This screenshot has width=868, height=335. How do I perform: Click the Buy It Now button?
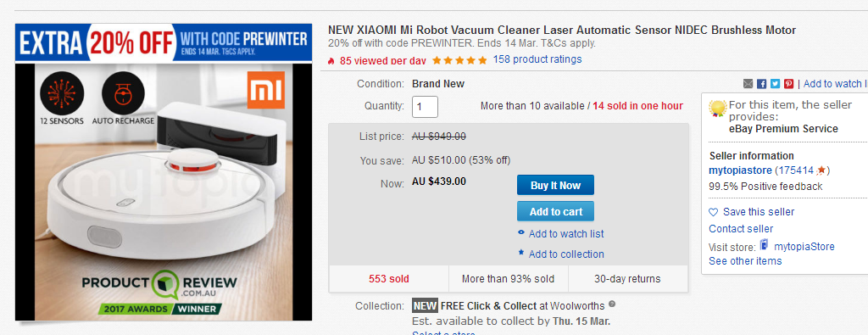coord(555,185)
